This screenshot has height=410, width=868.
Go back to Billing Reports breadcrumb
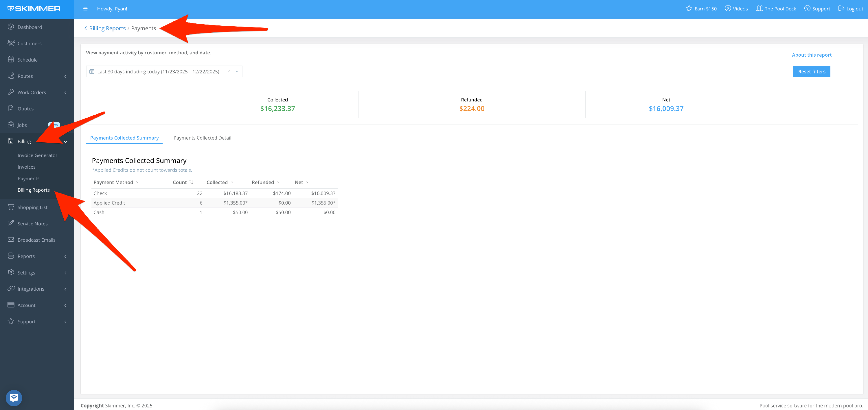click(x=107, y=28)
